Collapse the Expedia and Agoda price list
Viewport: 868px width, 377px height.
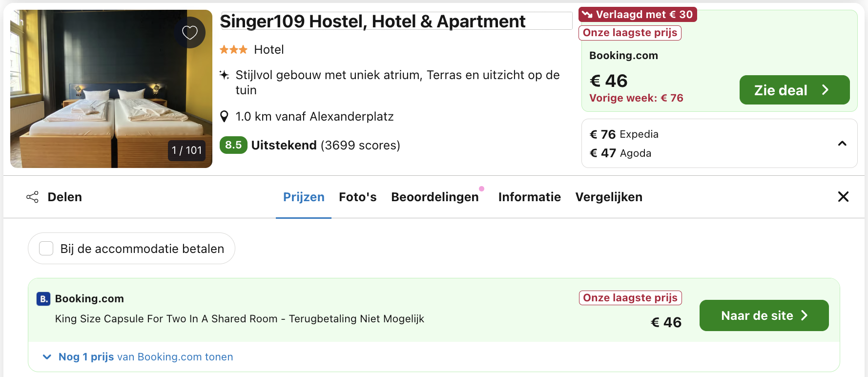841,143
